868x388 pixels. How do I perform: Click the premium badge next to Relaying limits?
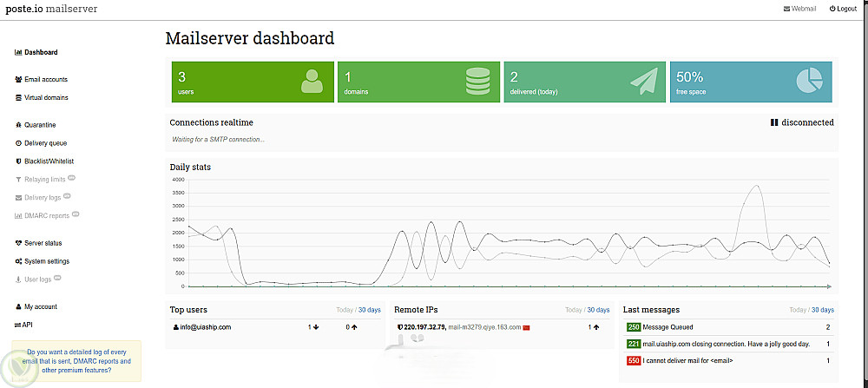71,178
